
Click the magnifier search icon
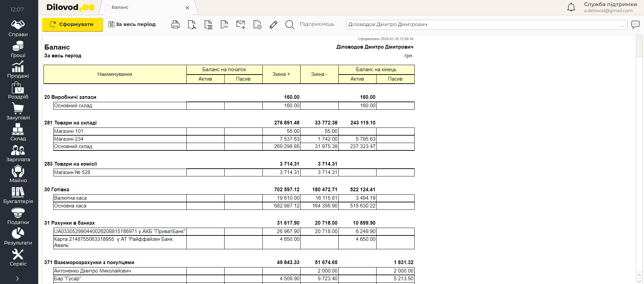point(290,25)
